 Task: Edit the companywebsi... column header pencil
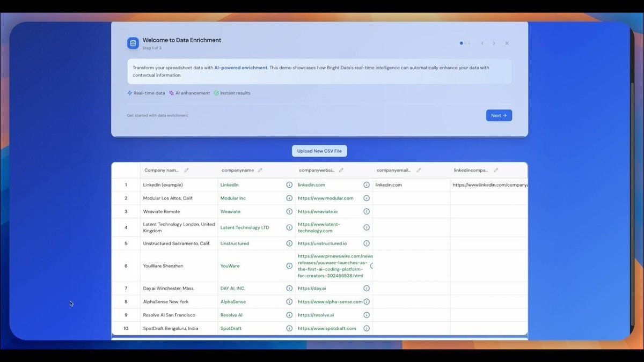point(341,170)
